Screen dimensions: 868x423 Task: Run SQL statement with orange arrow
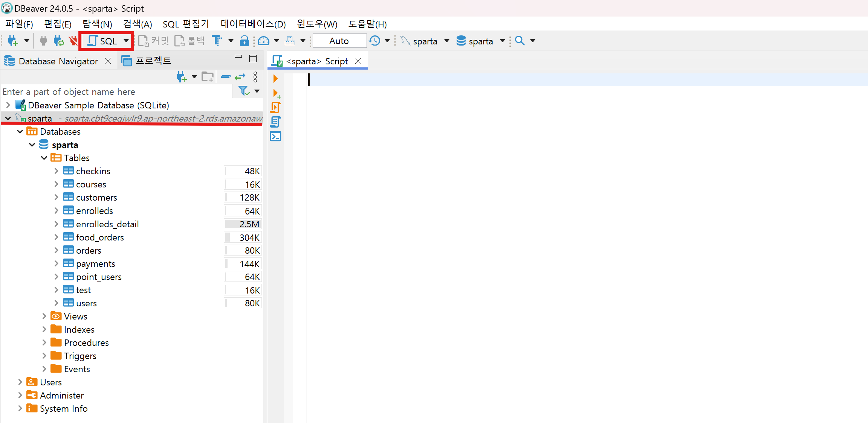coord(275,79)
